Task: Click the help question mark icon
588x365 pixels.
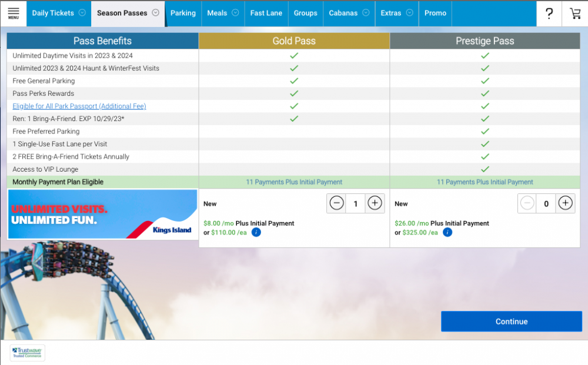Action: pyautogui.click(x=549, y=14)
